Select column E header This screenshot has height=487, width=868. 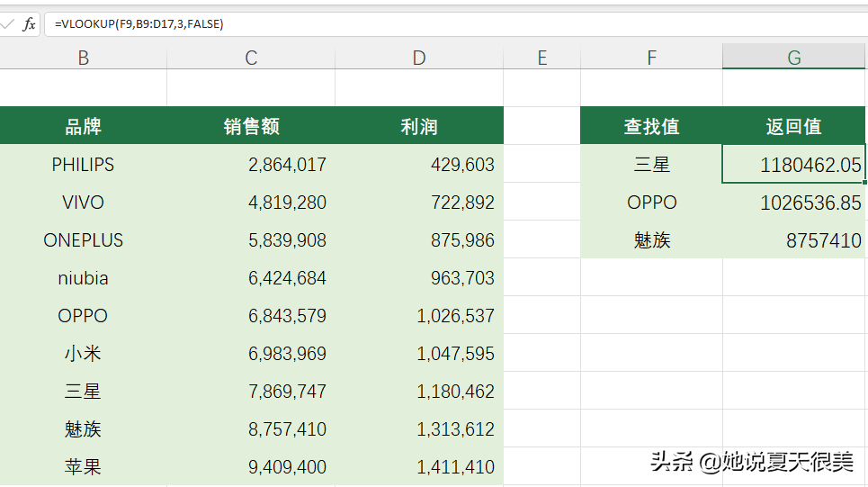tap(542, 58)
